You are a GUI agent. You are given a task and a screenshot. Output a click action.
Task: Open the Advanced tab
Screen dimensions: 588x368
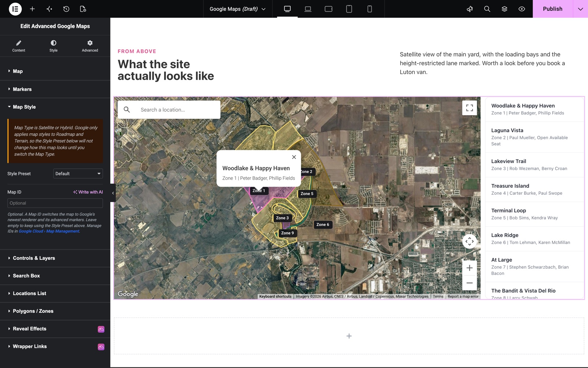click(x=90, y=46)
